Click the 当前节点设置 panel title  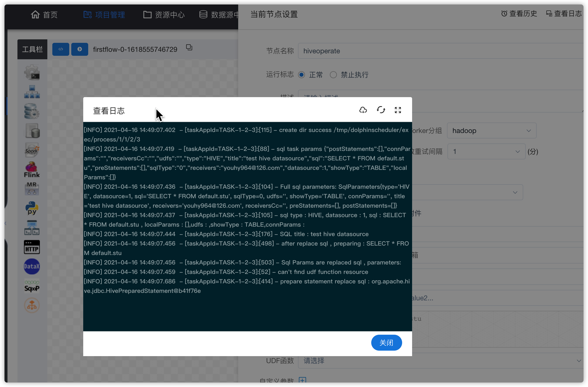pyautogui.click(x=274, y=14)
